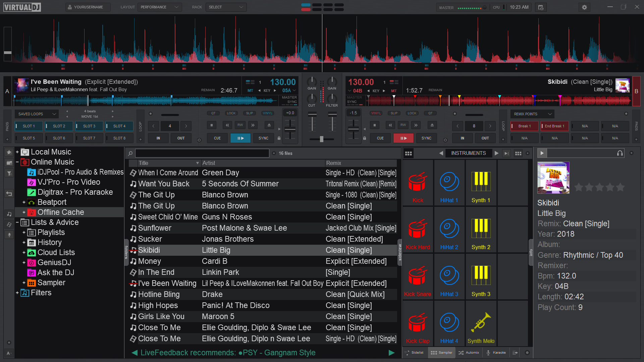Click the Karaoke microphone icon
This screenshot has width=644, height=362.
click(x=488, y=353)
